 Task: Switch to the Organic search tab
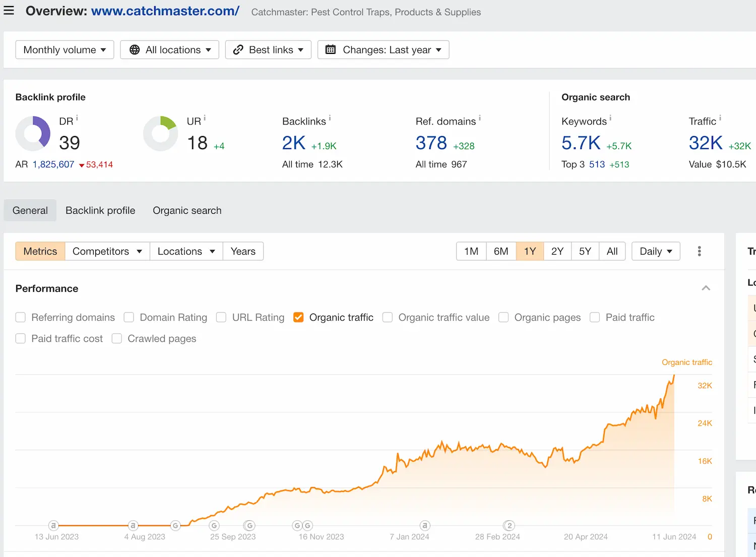187,210
